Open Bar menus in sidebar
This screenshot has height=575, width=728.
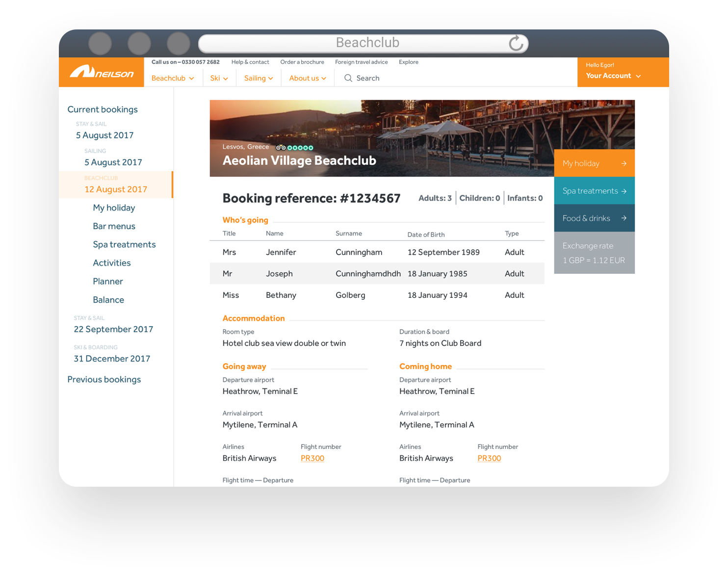(x=114, y=226)
